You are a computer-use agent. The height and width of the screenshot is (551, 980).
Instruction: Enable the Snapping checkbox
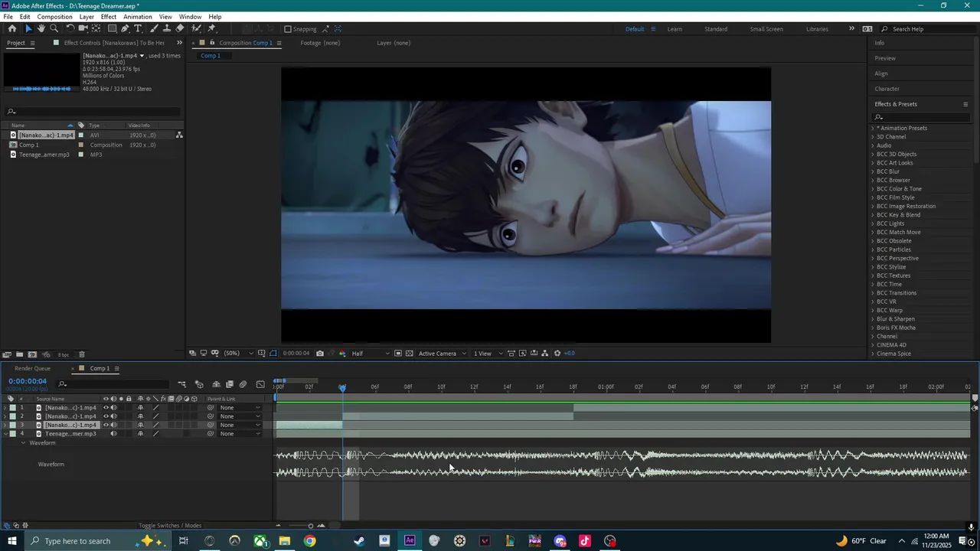[288, 29]
